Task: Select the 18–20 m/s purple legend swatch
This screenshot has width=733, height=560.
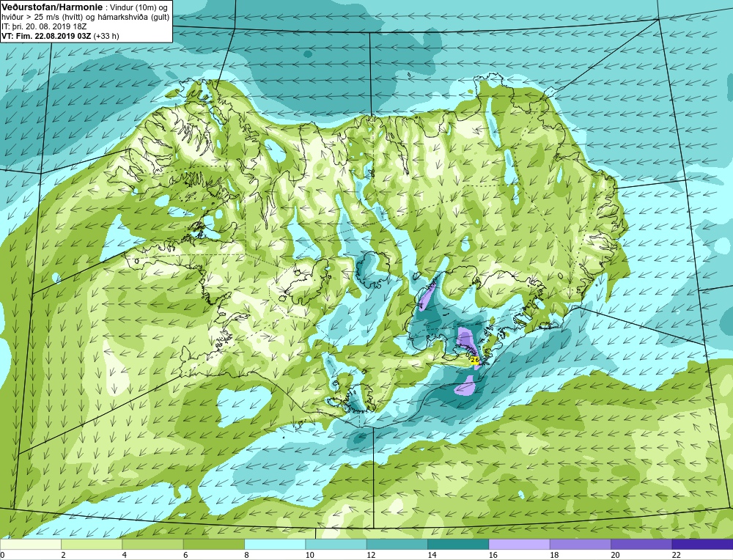Action: (580, 544)
